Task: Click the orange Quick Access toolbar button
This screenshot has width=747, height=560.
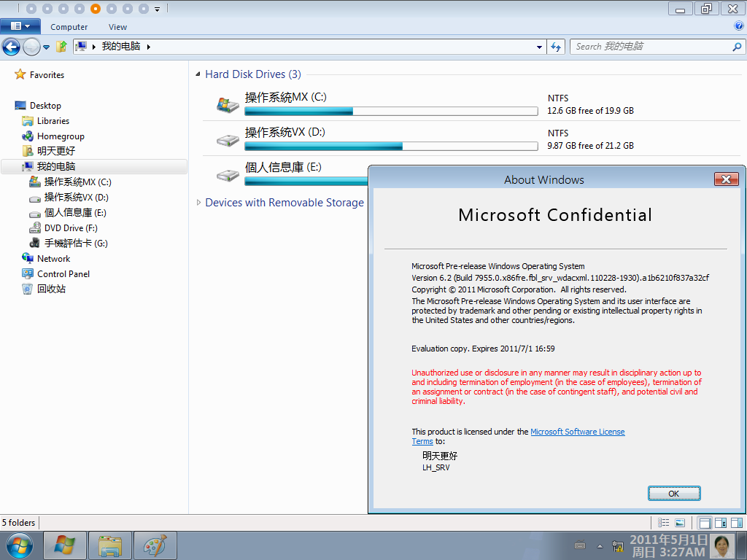Action: (x=96, y=9)
